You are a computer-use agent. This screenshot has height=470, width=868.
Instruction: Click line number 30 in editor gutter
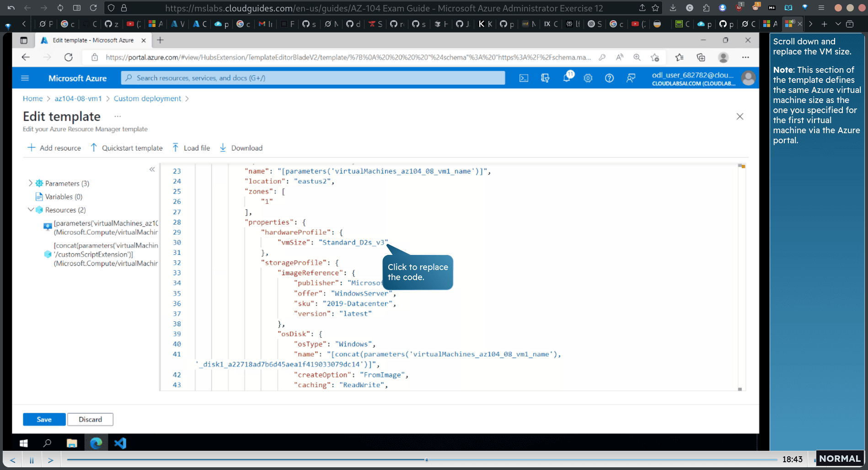click(x=177, y=242)
